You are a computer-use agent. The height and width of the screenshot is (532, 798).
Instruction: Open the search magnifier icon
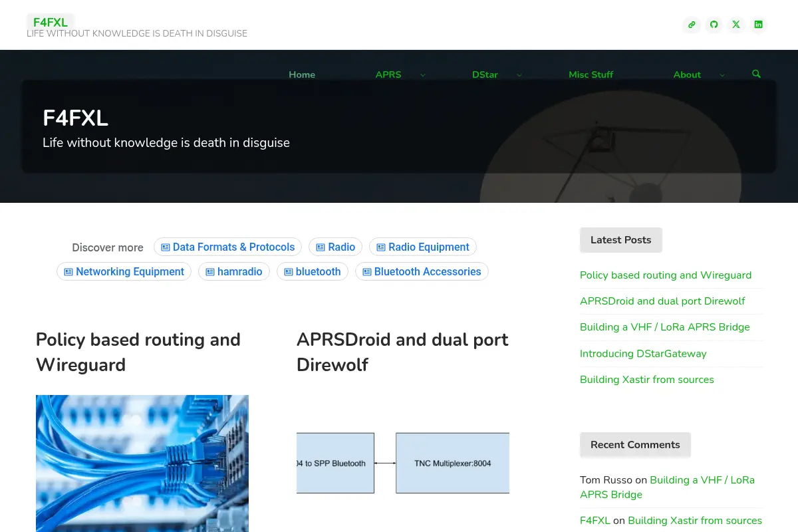(756, 74)
